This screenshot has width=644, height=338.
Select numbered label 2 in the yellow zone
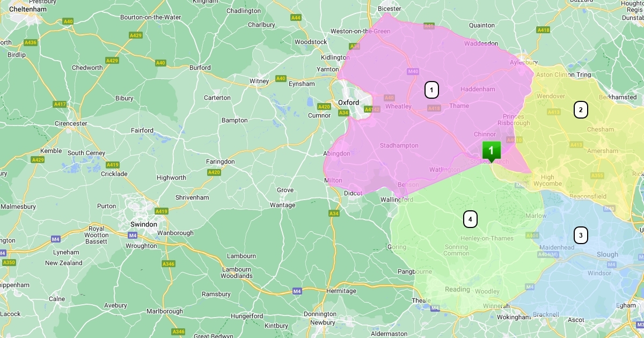click(580, 109)
